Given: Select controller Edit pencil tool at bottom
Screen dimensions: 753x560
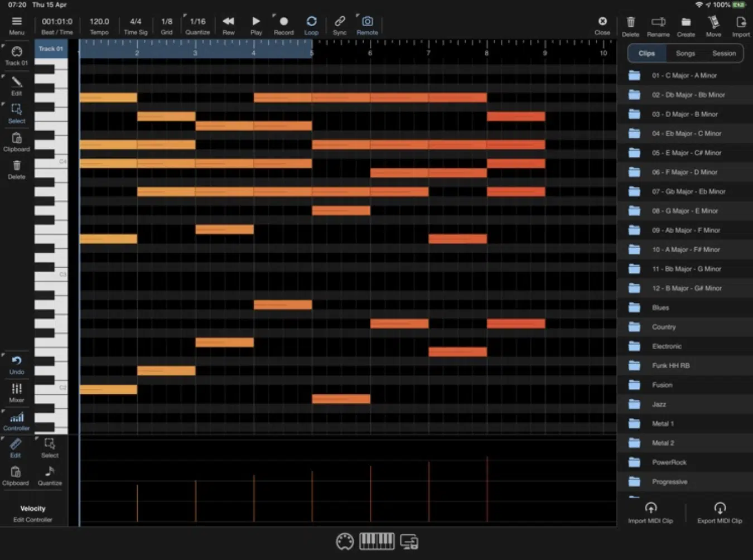Looking at the screenshot, I should (x=16, y=448).
